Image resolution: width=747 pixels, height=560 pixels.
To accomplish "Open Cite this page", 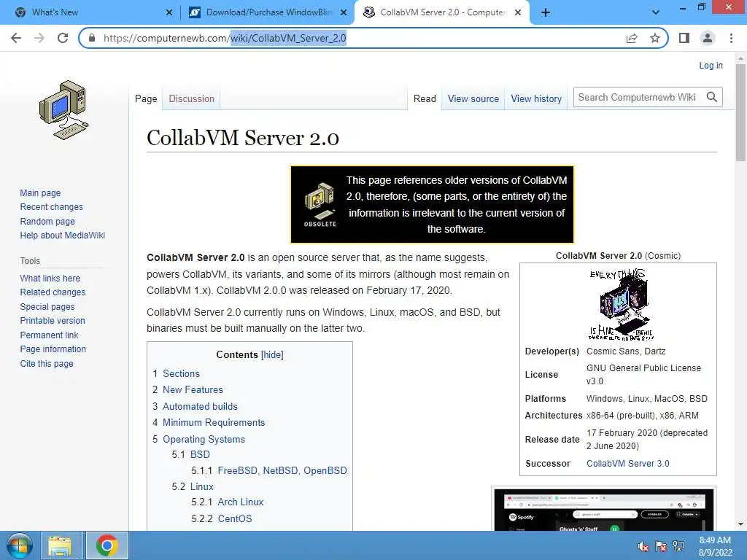I will point(47,363).
